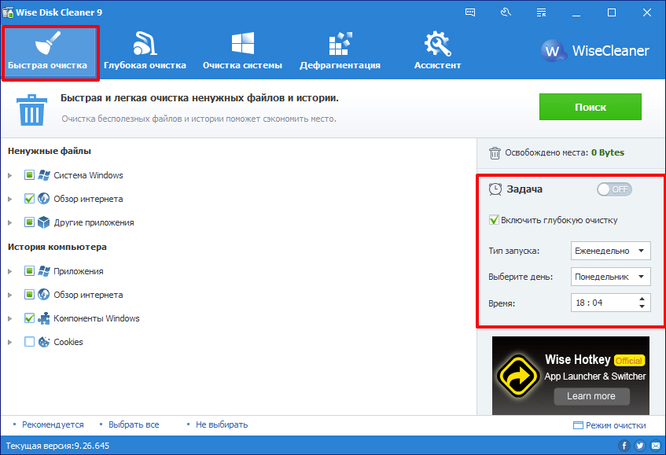Open the Twitter icon in status bar
Viewport: 666px width, 455px height.
[x=640, y=446]
